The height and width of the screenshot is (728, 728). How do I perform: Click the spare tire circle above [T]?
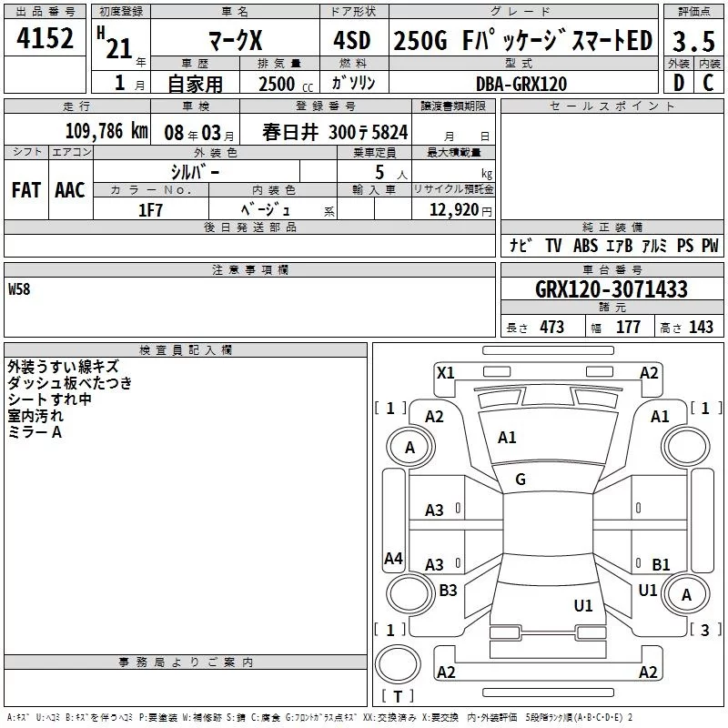pos(398,664)
